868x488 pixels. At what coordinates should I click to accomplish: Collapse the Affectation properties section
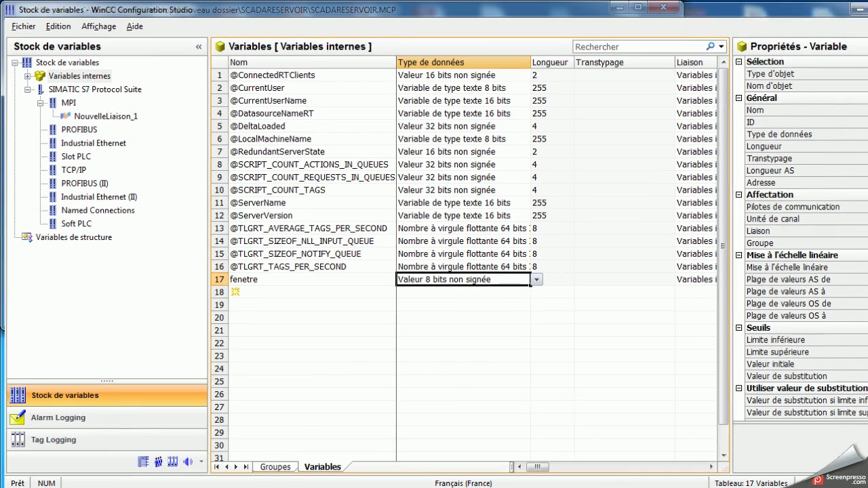coord(739,195)
